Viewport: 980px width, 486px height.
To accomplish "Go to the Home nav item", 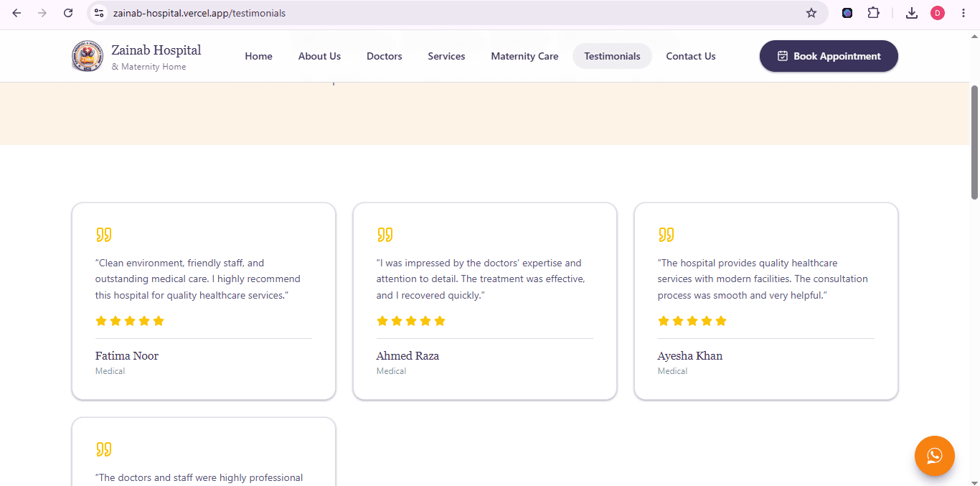I will [x=258, y=56].
